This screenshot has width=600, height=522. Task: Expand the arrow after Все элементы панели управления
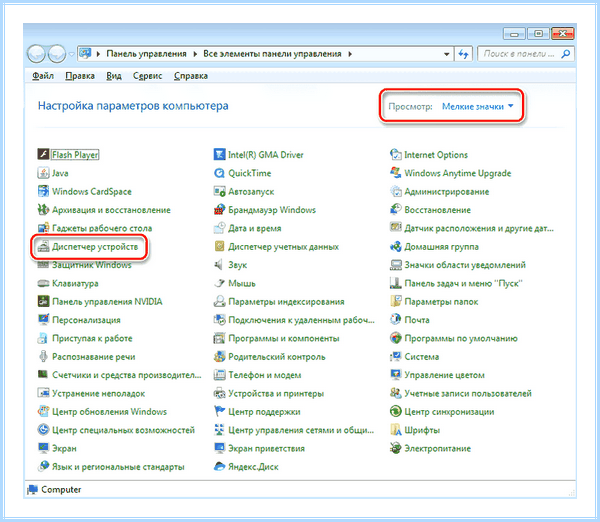pos(350,54)
